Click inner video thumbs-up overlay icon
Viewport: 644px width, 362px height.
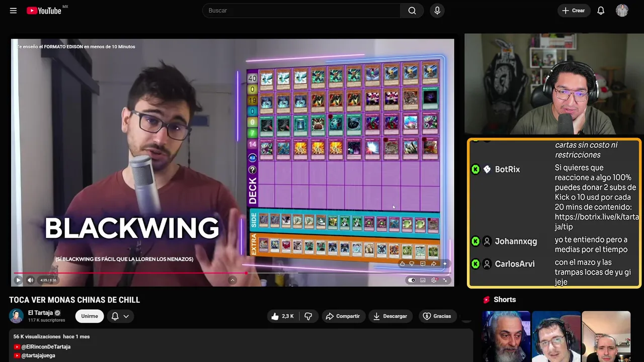(x=402, y=263)
